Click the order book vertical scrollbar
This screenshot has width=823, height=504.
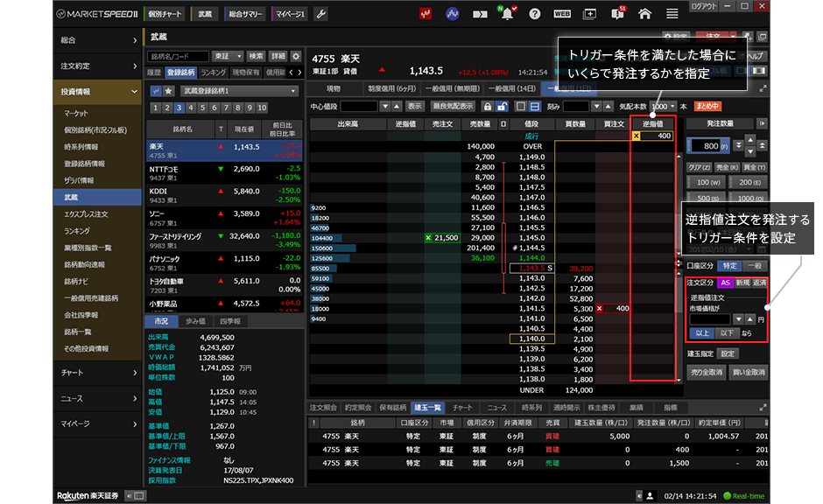click(x=679, y=262)
